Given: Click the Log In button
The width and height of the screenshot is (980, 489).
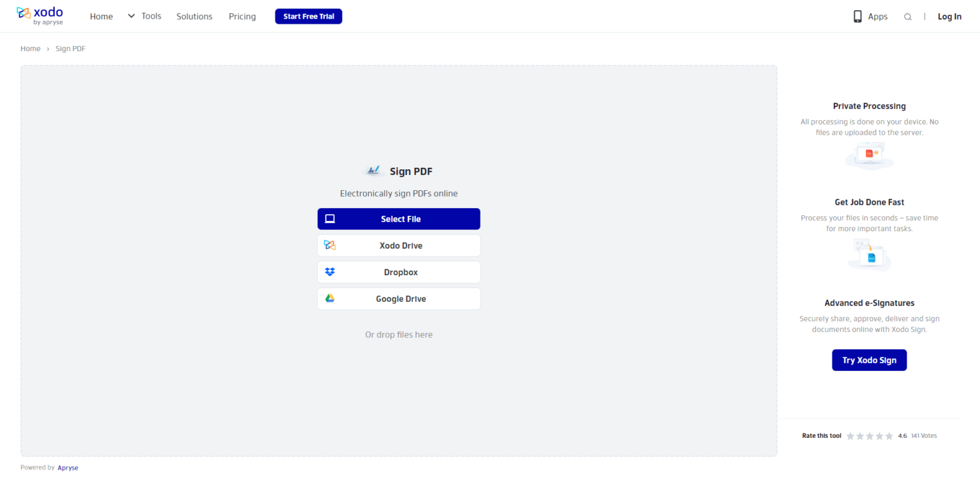Looking at the screenshot, I should point(949,16).
